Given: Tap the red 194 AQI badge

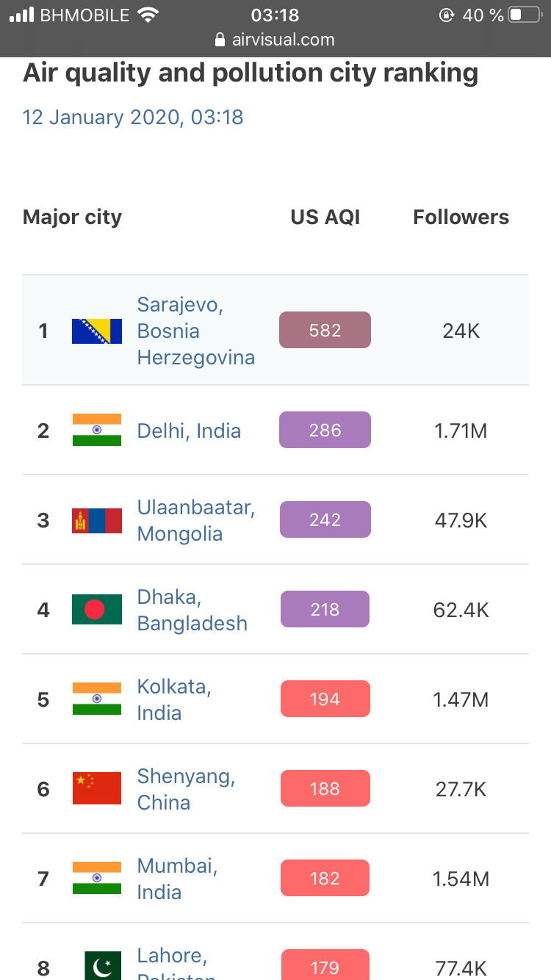Looking at the screenshot, I should point(325,699).
